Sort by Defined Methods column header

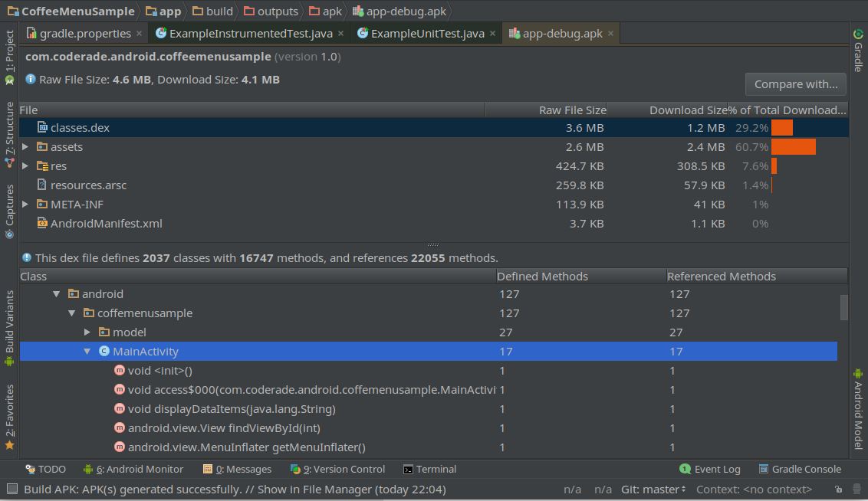coord(580,276)
